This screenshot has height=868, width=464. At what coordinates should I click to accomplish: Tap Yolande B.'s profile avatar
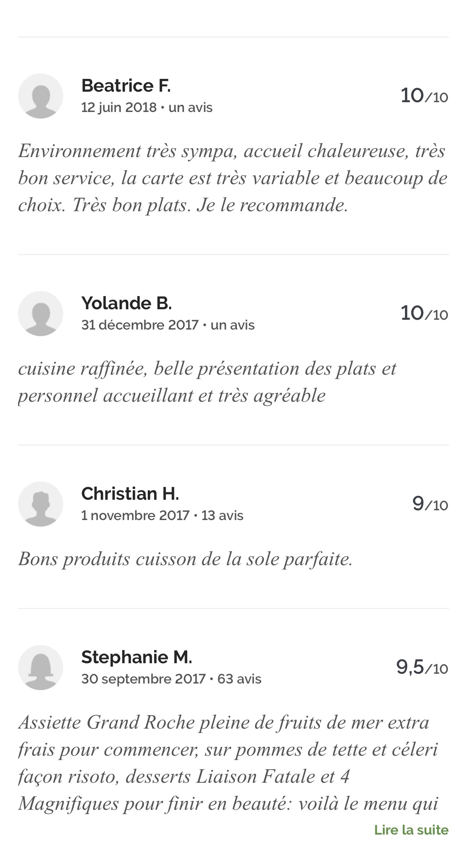[41, 314]
